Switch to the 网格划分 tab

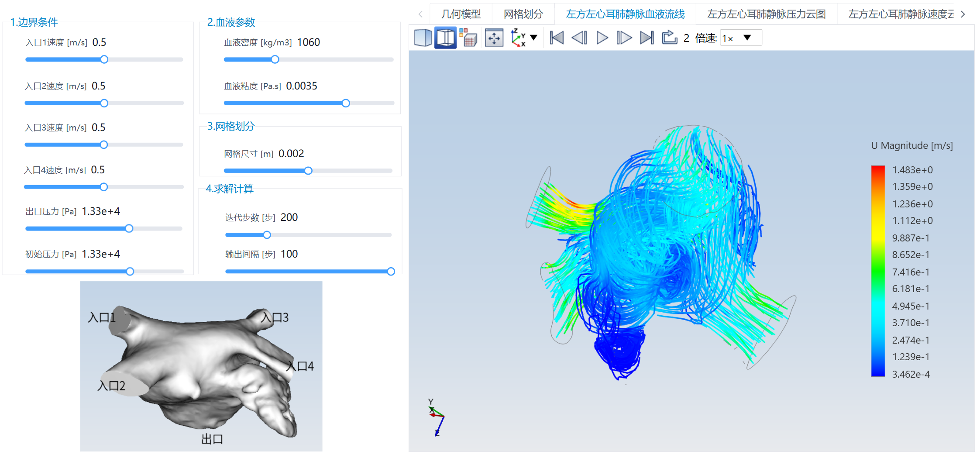[x=523, y=14]
